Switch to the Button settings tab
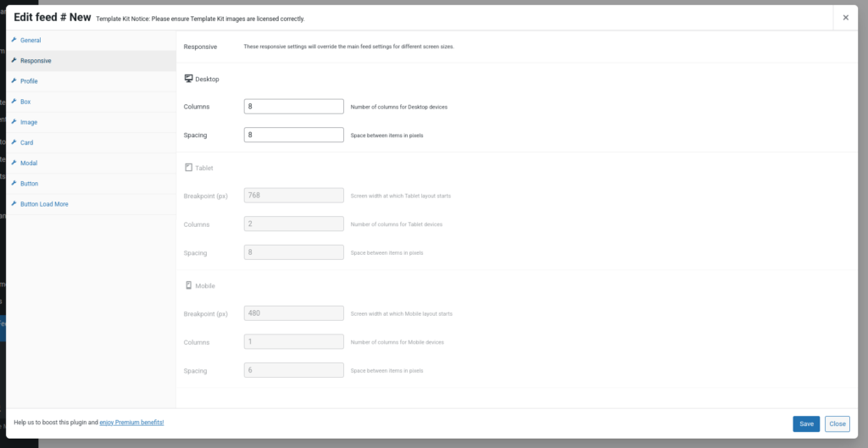Screen dimensions: 868x448 [x=29, y=183]
